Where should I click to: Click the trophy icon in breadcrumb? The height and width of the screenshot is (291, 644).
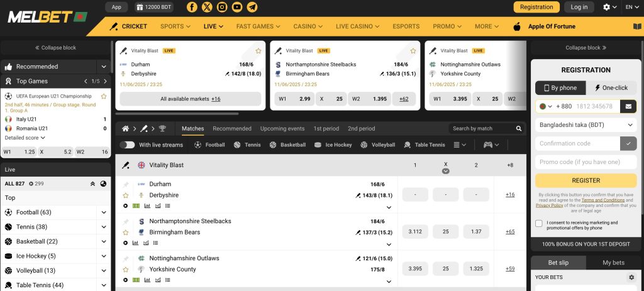162,128
